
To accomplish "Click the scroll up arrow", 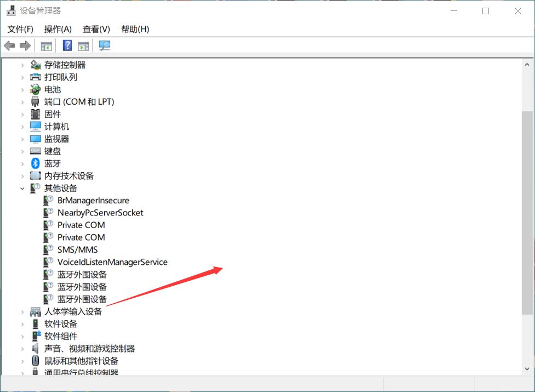I will pos(527,64).
